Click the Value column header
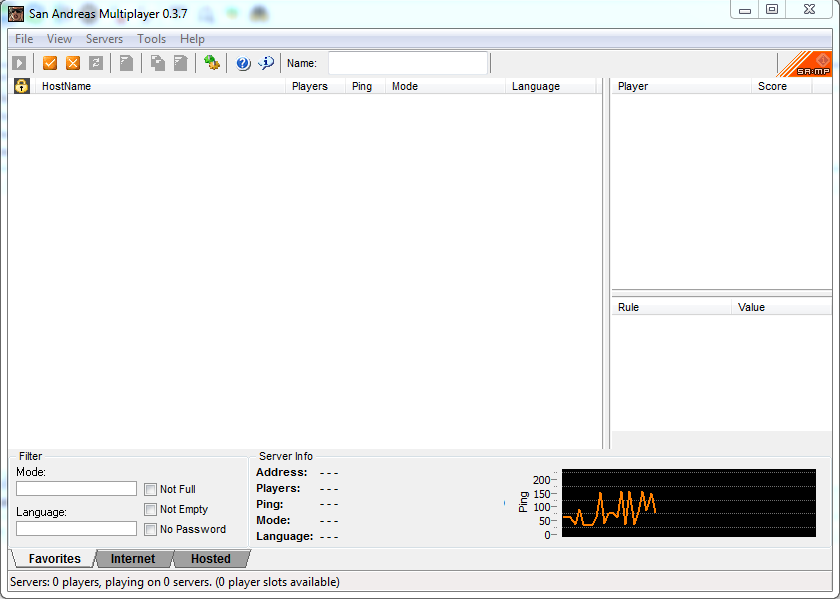840x599 pixels. [782, 307]
